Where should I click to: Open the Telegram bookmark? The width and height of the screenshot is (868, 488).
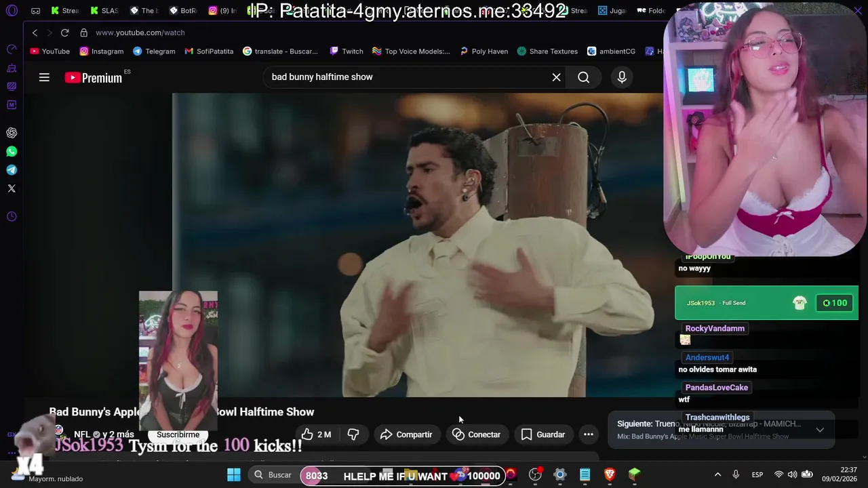click(154, 52)
